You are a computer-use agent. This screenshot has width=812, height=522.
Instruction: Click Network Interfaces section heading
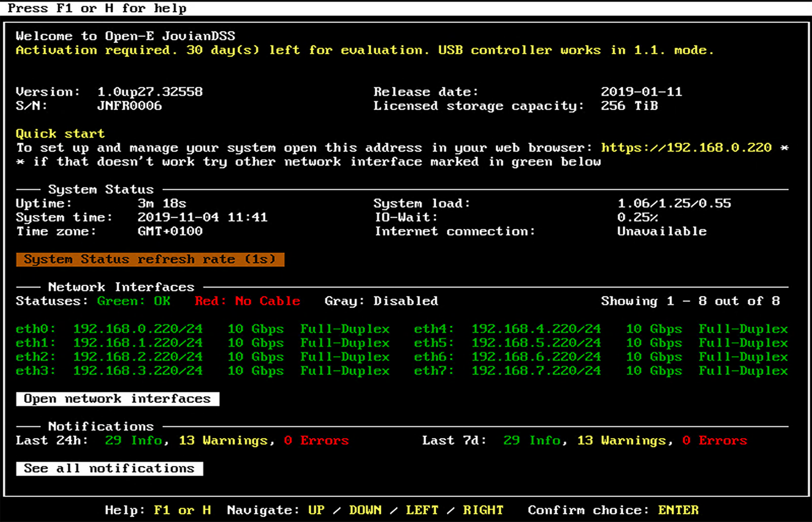click(122, 287)
